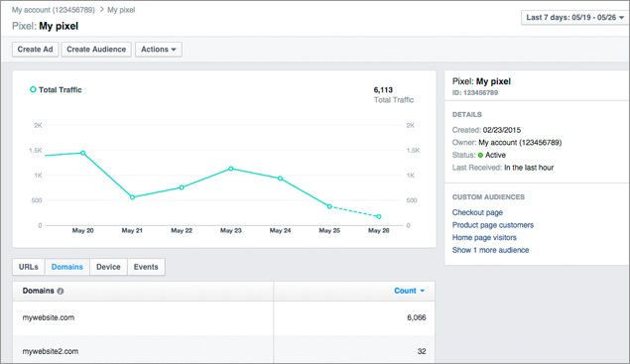Go to My account (123456789) breadcrumb
Viewport: 630px width, 364px height.
coord(53,10)
